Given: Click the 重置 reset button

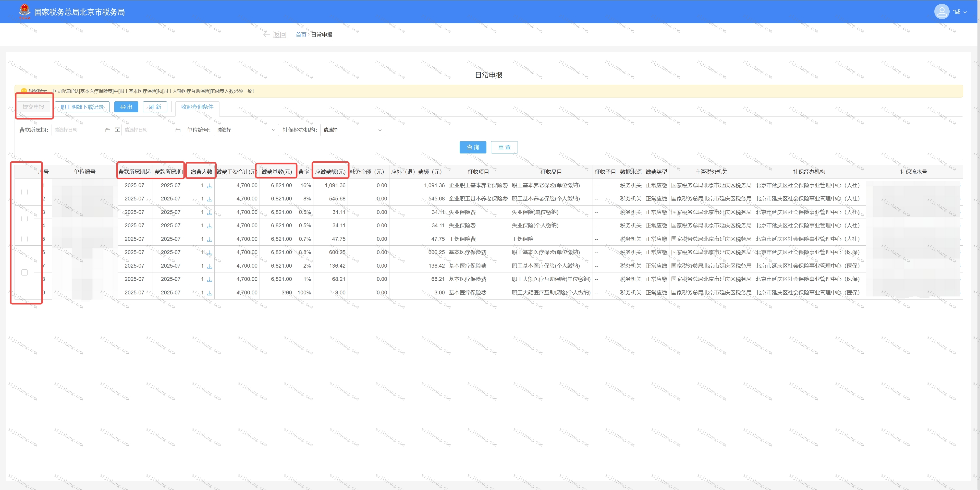Looking at the screenshot, I should pos(504,147).
